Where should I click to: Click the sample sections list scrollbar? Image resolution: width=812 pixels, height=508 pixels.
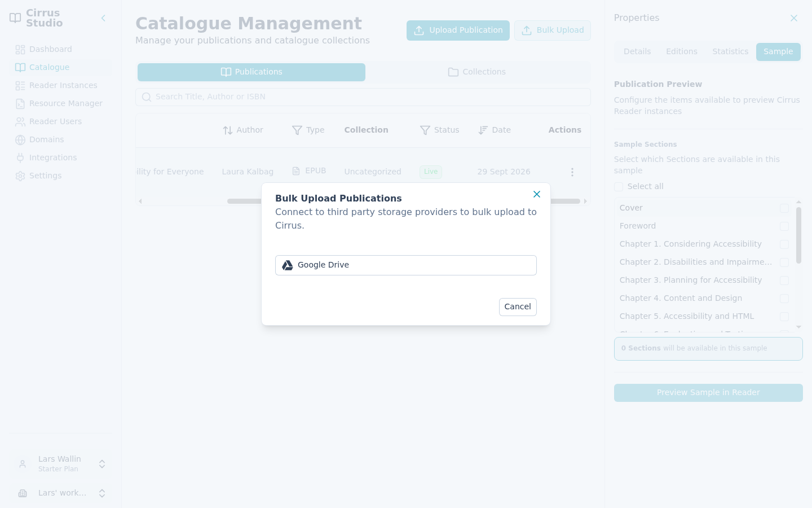pyautogui.click(x=798, y=235)
